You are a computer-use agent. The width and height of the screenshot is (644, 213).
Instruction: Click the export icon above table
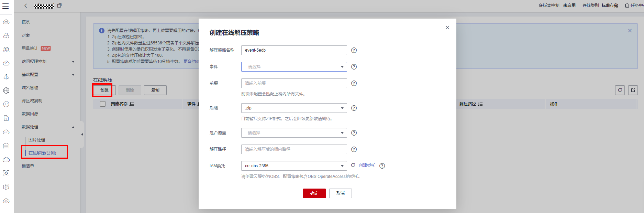tap(633, 90)
